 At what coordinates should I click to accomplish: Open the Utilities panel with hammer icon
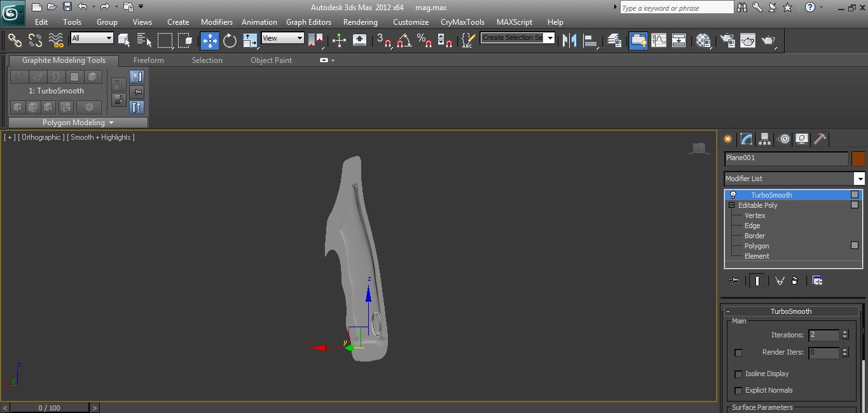click(820, 139)
